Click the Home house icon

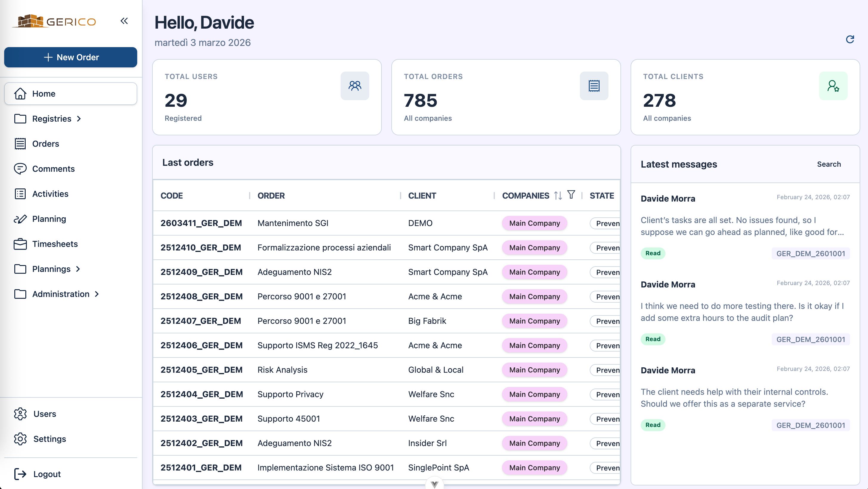click(20, 94)
